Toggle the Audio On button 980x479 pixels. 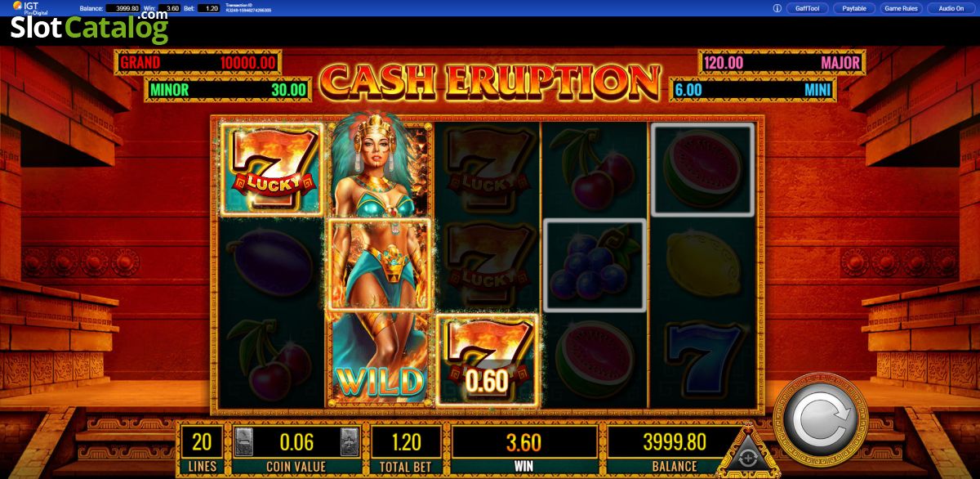tap(951, 8)
